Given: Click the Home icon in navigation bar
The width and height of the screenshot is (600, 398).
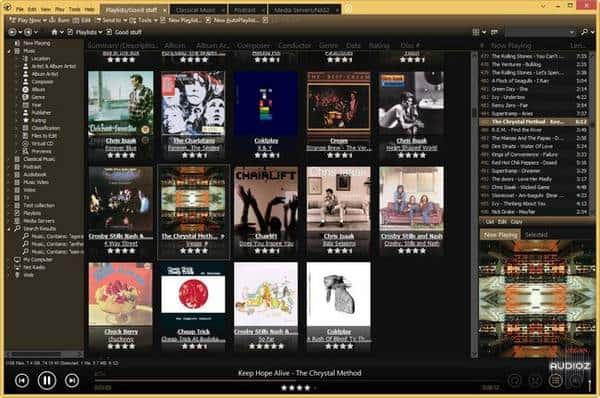Looking at the screenshot, I should pyautogui.click(x=55, y=32).
